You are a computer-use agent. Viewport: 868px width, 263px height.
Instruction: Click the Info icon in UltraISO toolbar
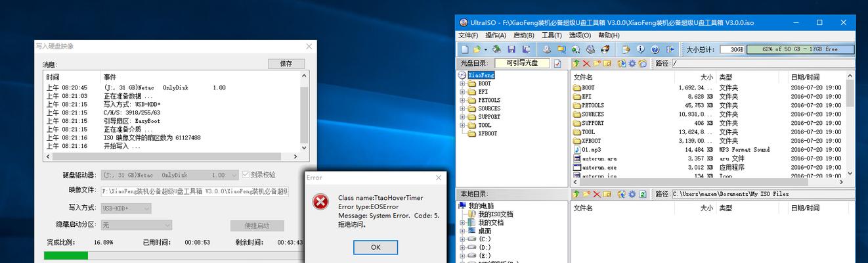tap(641, 49)
